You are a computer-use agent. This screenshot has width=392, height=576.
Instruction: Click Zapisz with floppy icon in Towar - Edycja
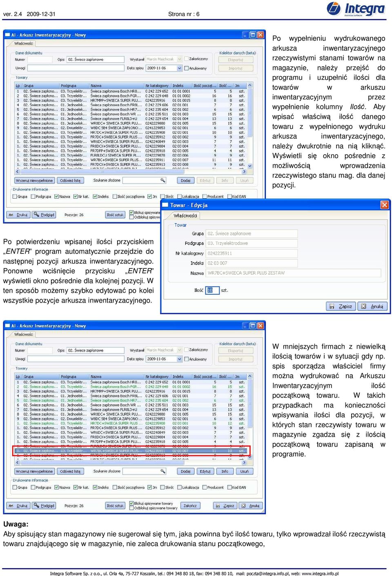click(x=341, y=306)
